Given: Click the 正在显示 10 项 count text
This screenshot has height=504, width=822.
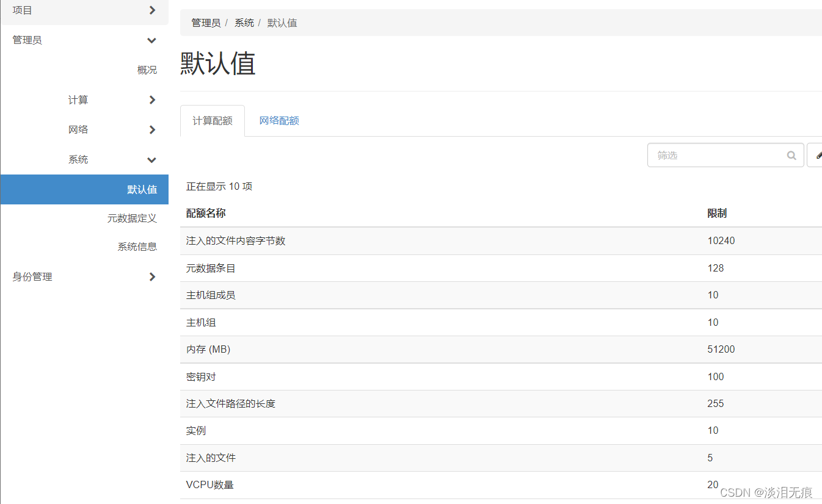Looking at the screenshot, I should 219,186.
